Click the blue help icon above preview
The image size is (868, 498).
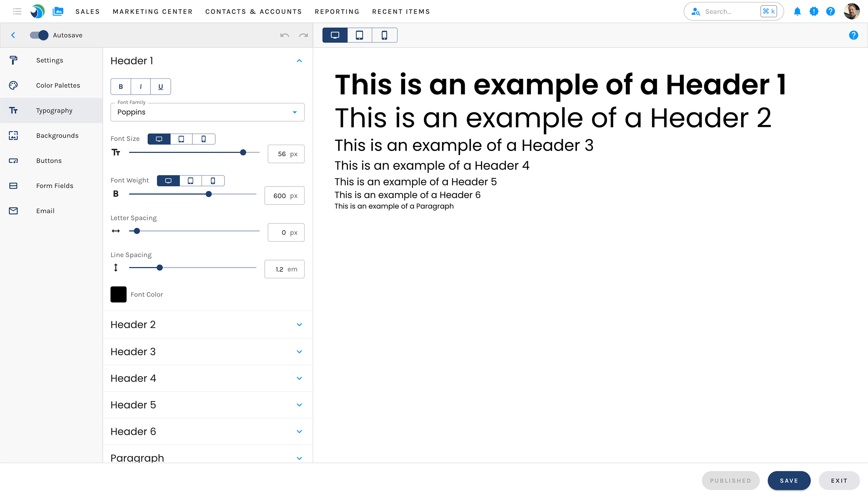(853, 35)
